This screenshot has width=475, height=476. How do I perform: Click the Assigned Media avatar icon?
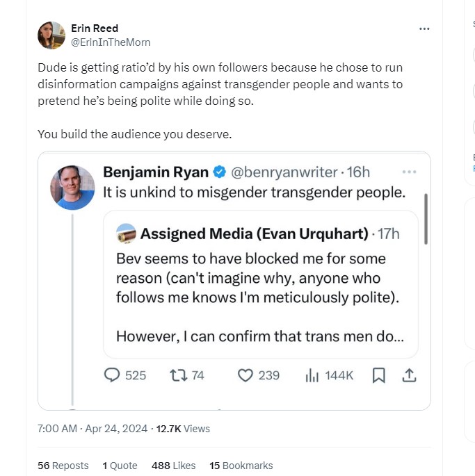click(126, 234)
